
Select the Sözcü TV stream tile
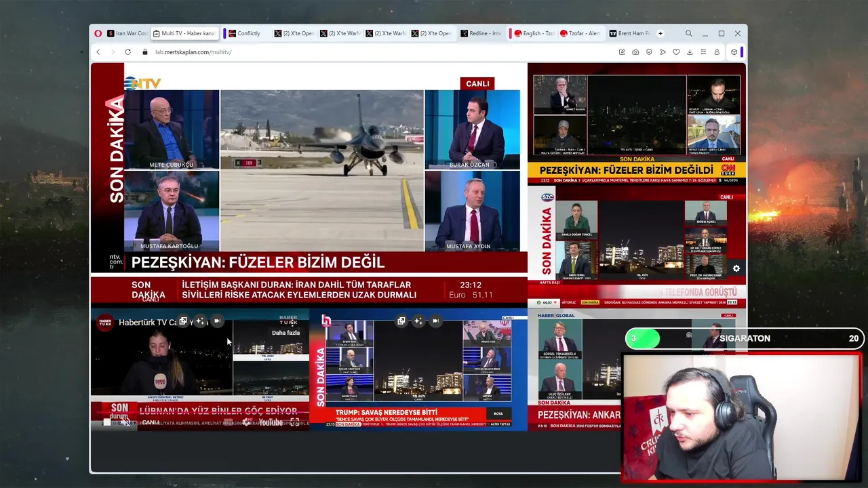click(x=637, y=247)
